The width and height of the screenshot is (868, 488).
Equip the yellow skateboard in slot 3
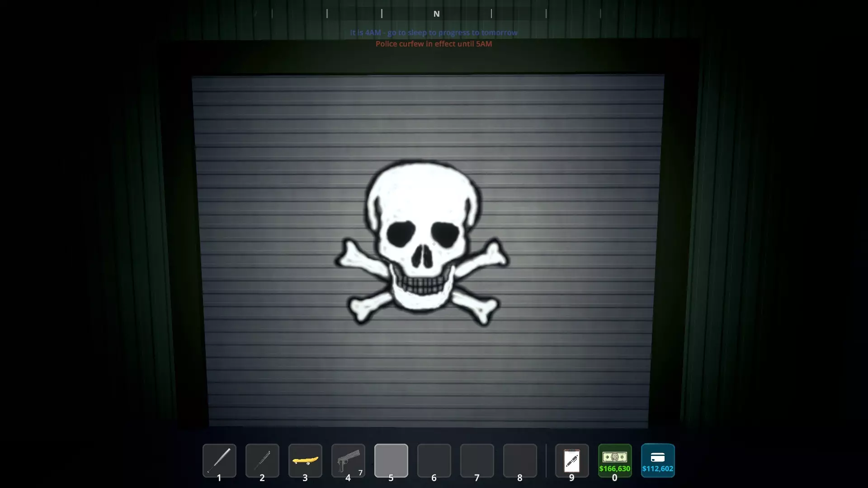tap(305, 460)
